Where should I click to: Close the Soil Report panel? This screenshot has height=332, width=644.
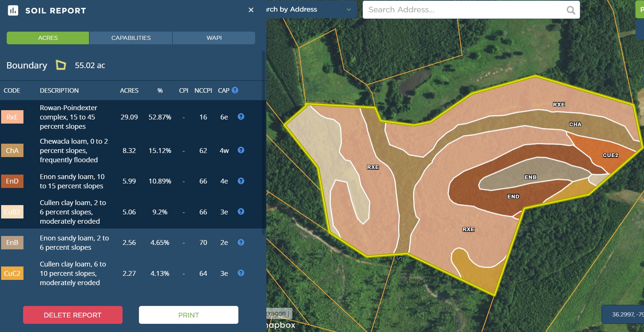tap(251, 10)
